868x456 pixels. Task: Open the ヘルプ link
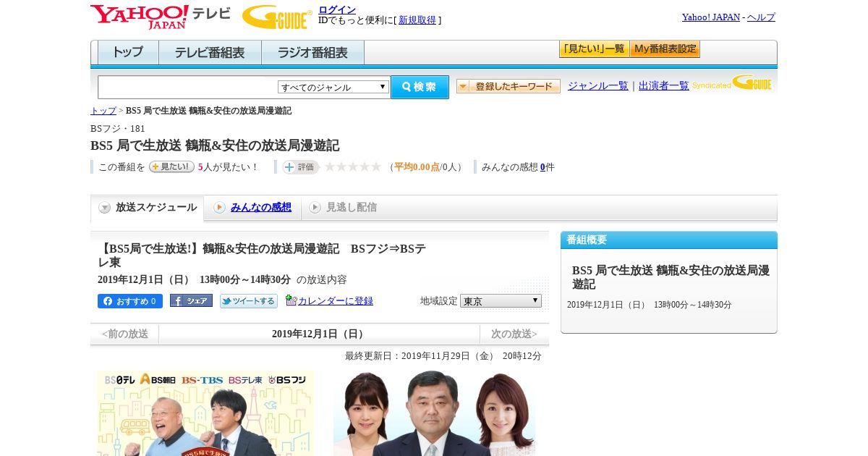pos(761,17)
